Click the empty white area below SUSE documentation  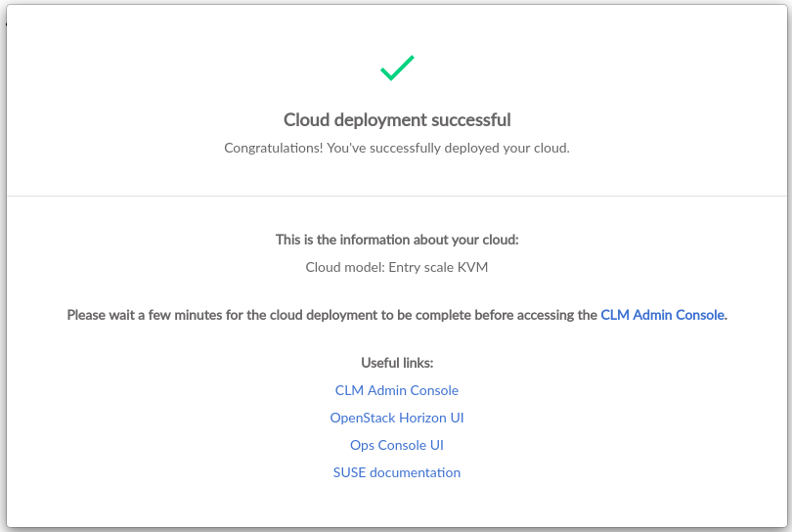(396, 504)
